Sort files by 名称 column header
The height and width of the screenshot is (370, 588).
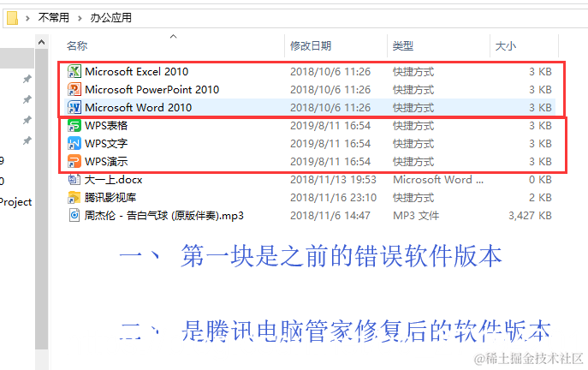pyautogui.click(x=77, y=45)
